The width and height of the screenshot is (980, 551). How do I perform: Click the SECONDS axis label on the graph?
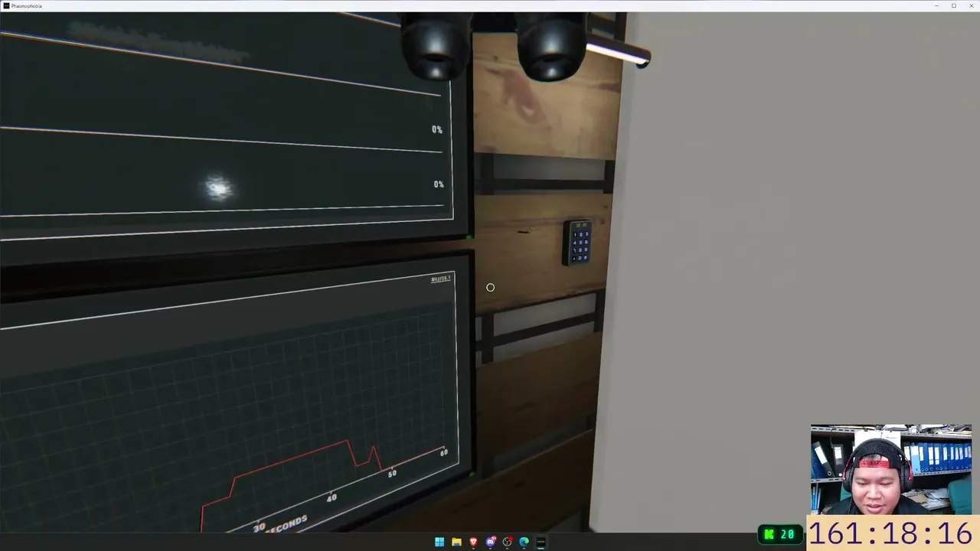tap(286, 525)
